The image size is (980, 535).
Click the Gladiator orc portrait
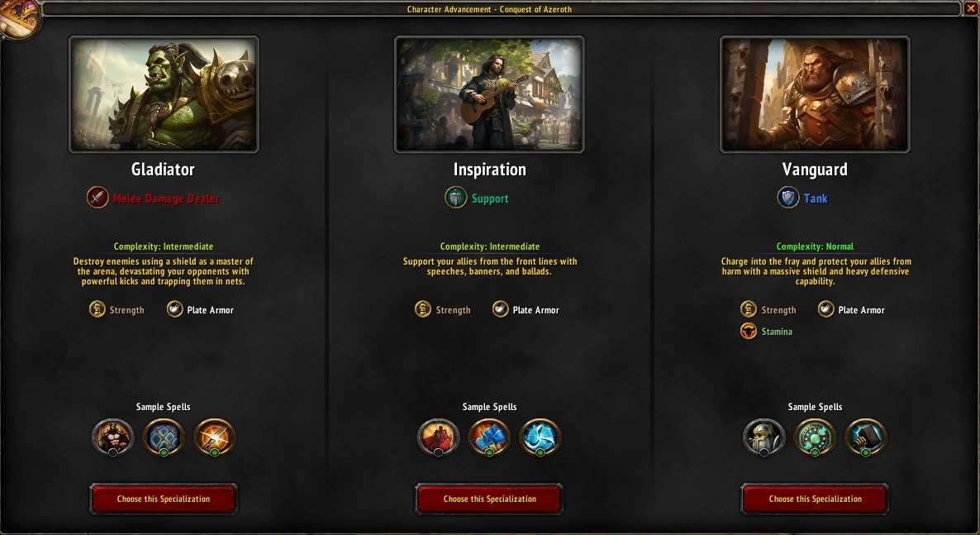pyautogui.click(x=164, y=94)
